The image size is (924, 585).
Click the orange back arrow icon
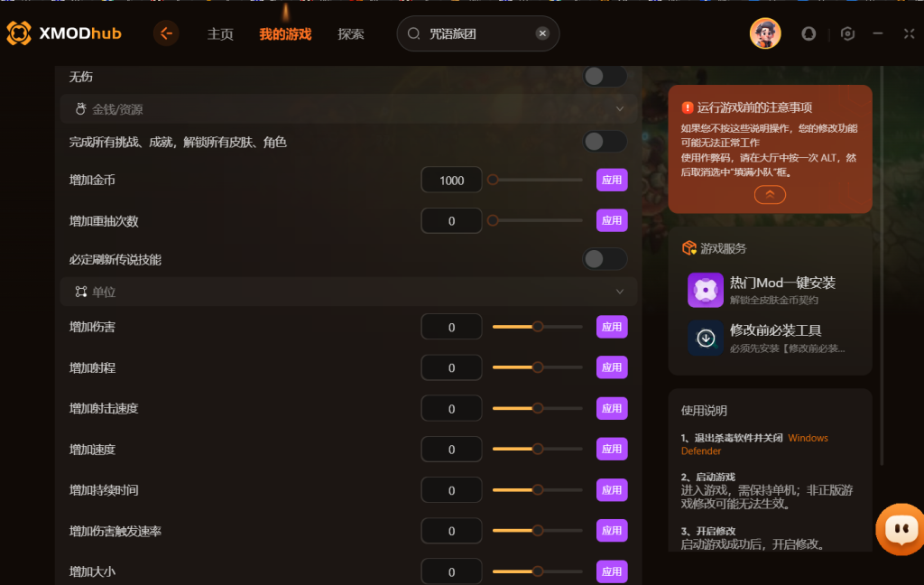166,33
